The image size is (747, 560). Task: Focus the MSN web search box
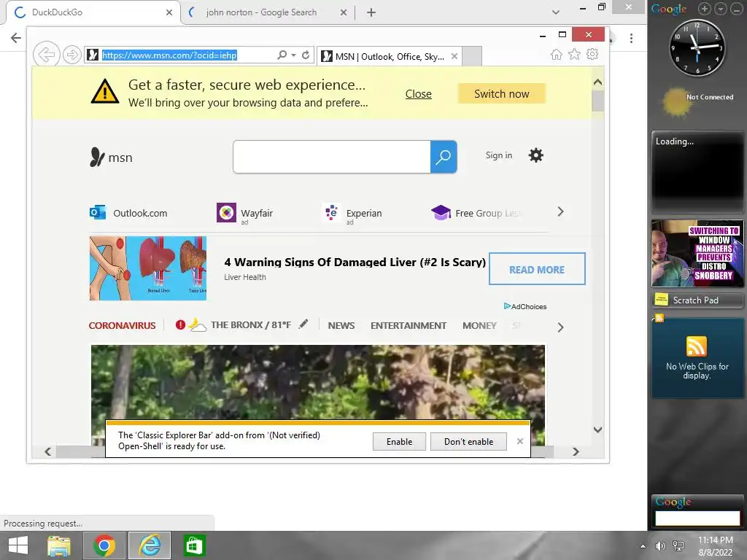332,157
